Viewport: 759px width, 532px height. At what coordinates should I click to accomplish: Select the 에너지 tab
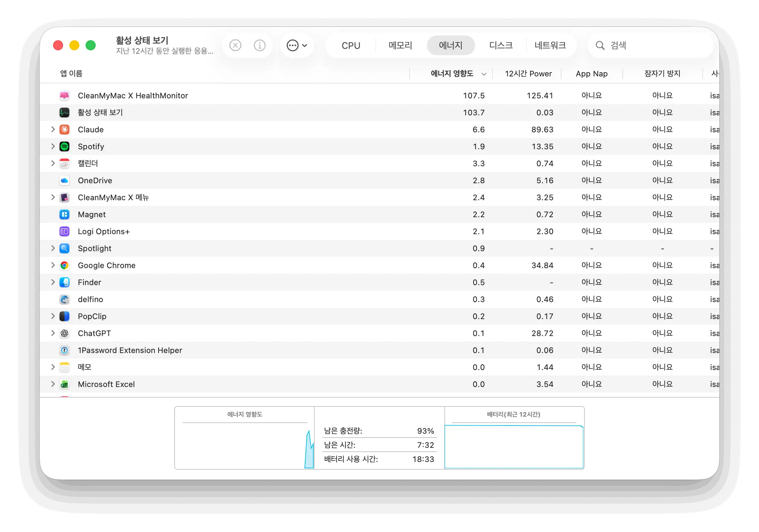tap(451, 45)
